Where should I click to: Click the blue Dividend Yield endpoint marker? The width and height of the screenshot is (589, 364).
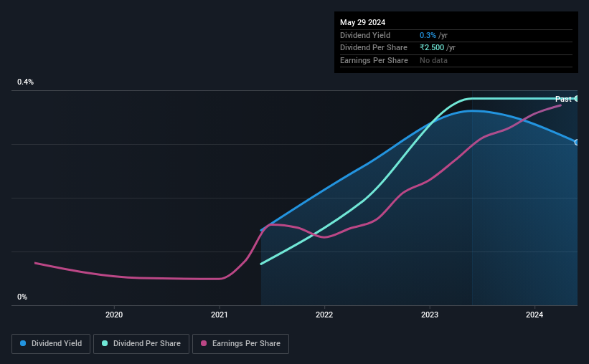click(x=577, y=142)
